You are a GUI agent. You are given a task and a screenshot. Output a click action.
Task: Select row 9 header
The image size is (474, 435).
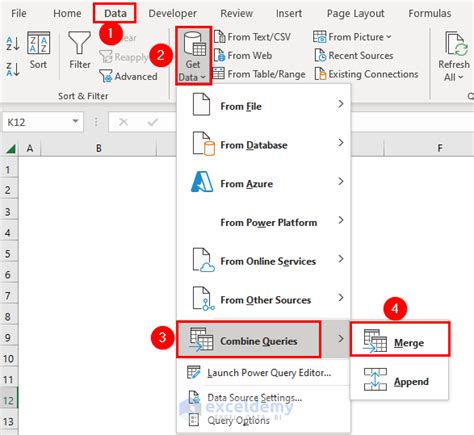8,338
